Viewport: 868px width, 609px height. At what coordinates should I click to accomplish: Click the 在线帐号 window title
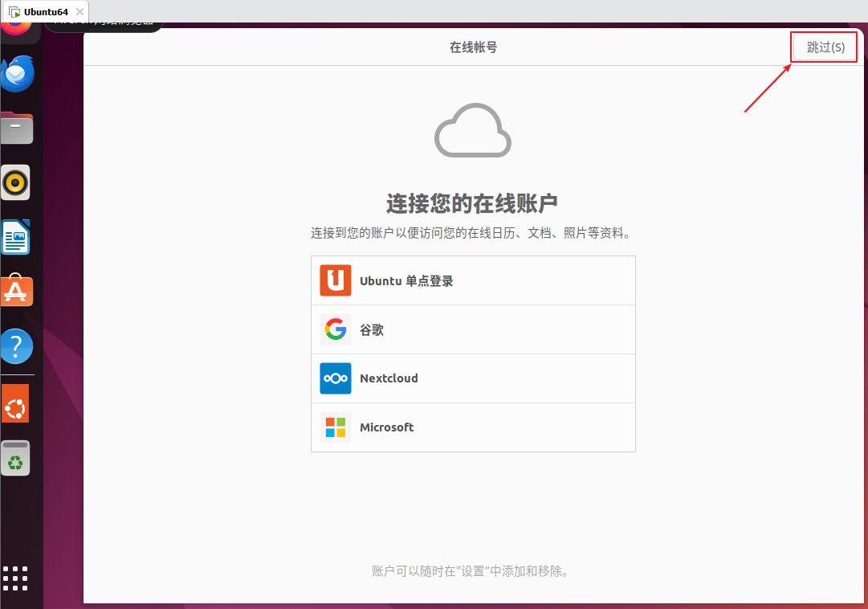(x=473, y=47)
